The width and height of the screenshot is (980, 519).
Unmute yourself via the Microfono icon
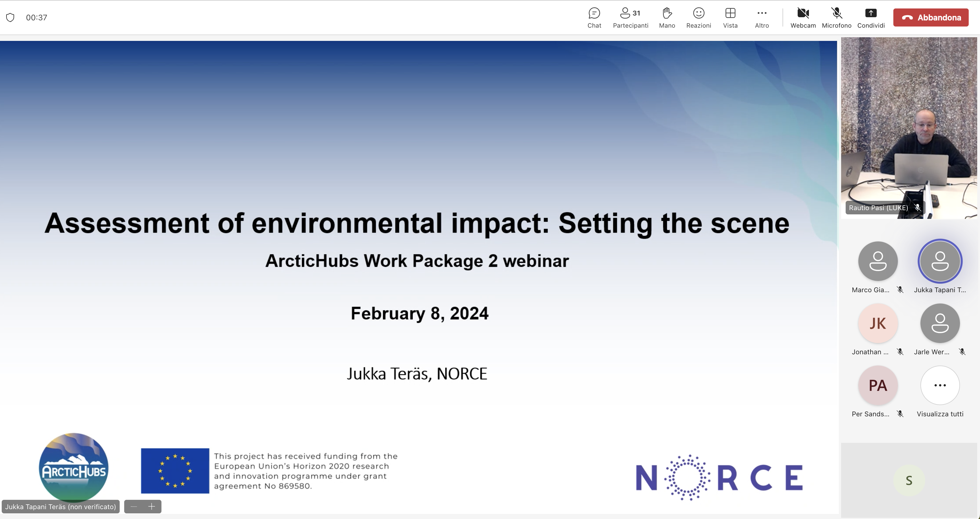(836, 17)
